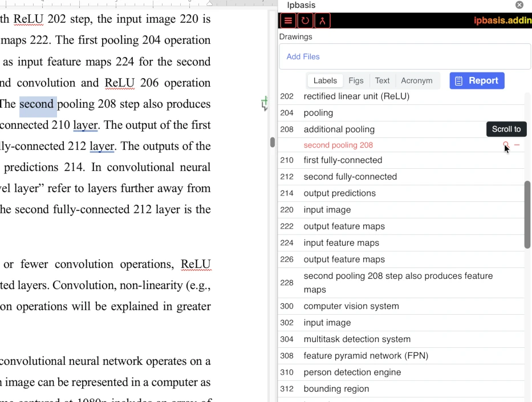Click the labels list scrollbar thumb
The width and height of the screenshot is (532, 402).
[x=527, y=214]
